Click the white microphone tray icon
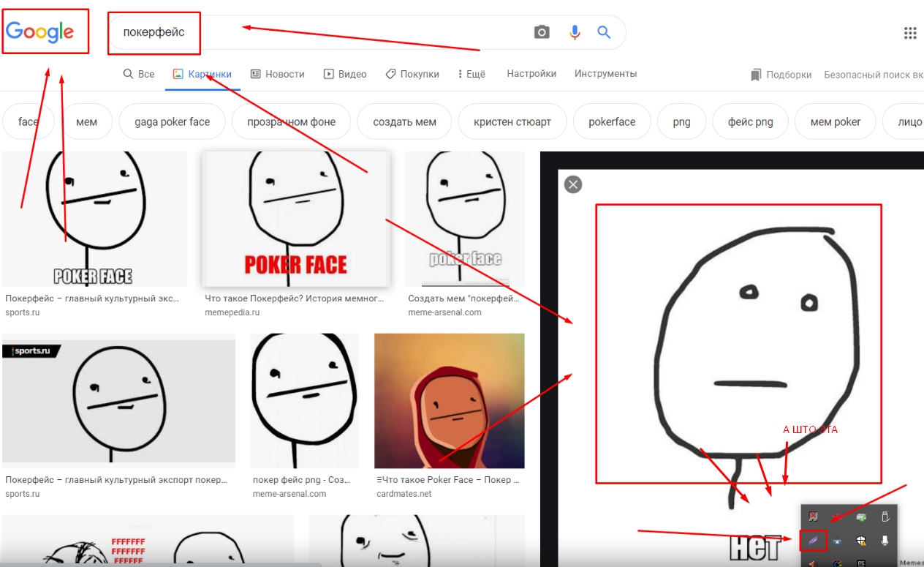The width and height of the screenshot is (924, 567). [885, 541]
